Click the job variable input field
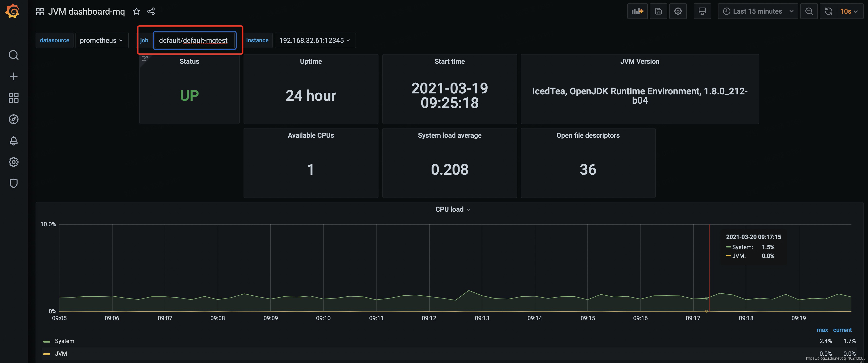The image size is (868, 363). coord(194,40)
